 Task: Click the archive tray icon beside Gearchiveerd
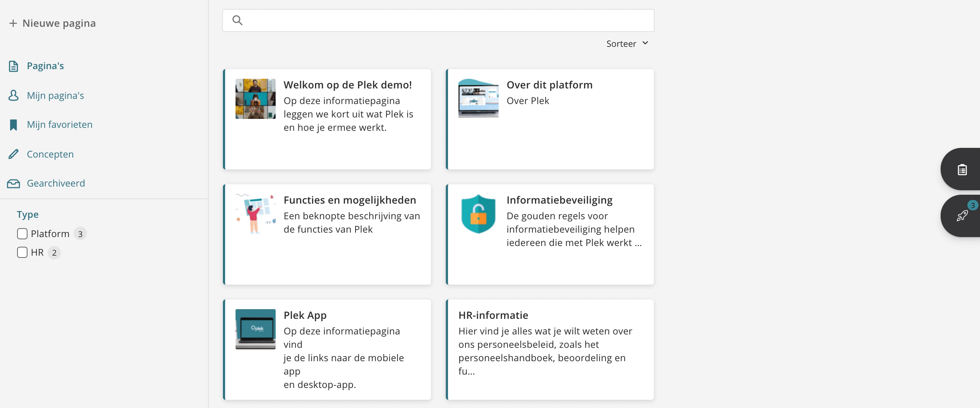13,184
